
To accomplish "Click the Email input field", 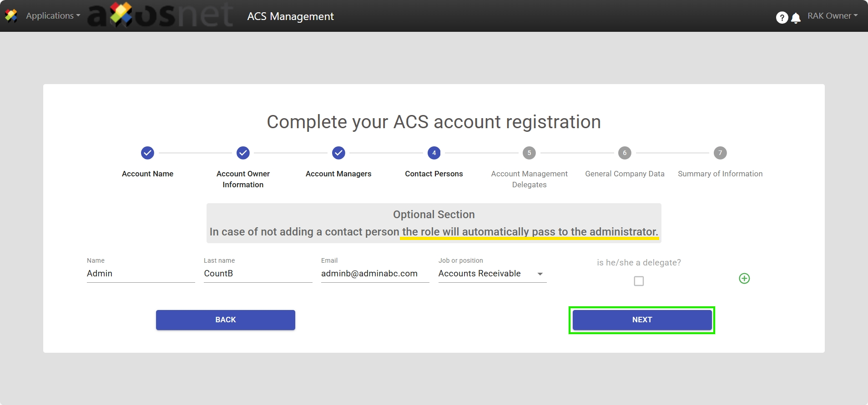I will (x=374, y=274).
